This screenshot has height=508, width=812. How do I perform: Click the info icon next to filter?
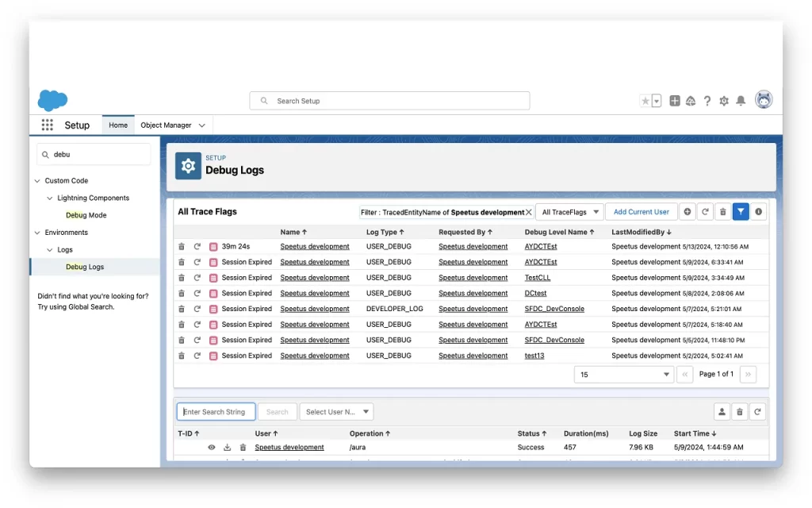(759, 211)
